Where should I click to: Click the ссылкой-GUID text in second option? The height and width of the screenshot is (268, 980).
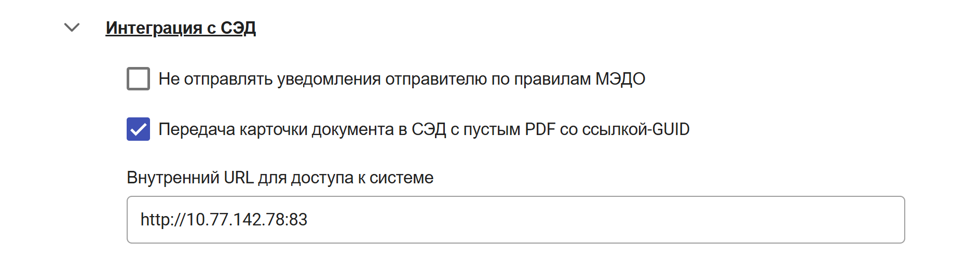635,129
